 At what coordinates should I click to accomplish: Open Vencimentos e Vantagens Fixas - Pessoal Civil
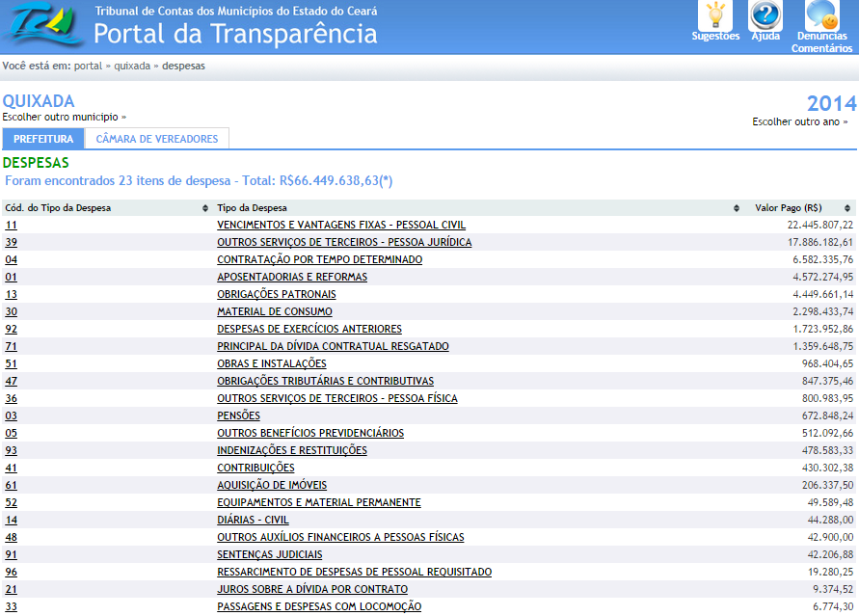[x=341, y=225]
